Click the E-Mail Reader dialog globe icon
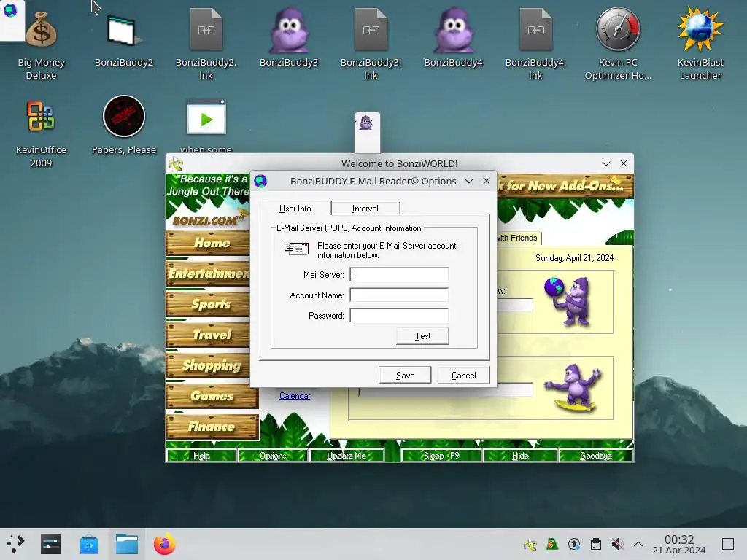Image resolution: width=747 pixels, height=560 pixels. (x=260, y=181)
